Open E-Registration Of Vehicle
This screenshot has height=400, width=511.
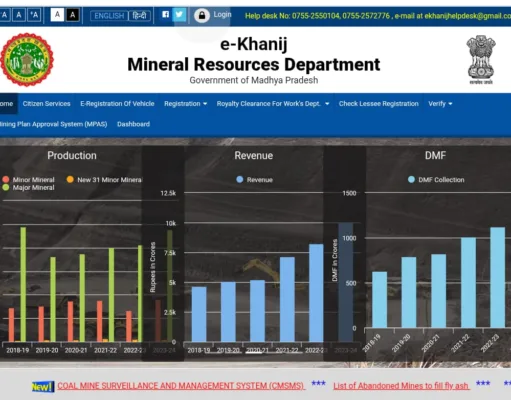click(117, 104)
